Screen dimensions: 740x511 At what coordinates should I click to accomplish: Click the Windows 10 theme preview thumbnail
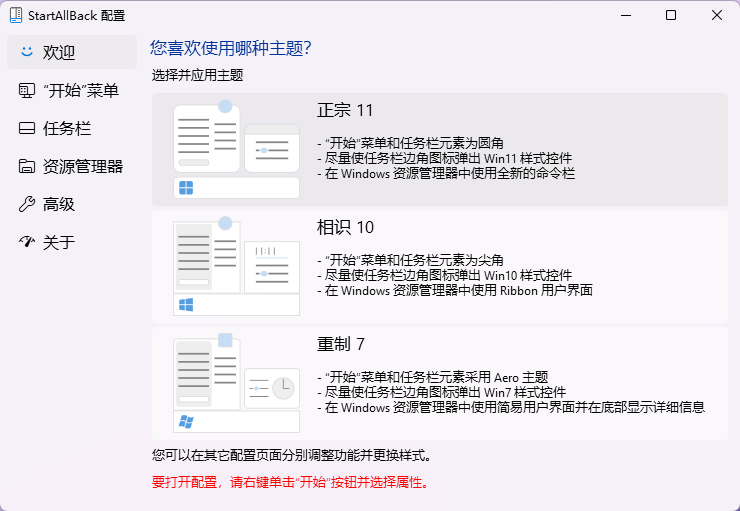[x=236, y=267]
